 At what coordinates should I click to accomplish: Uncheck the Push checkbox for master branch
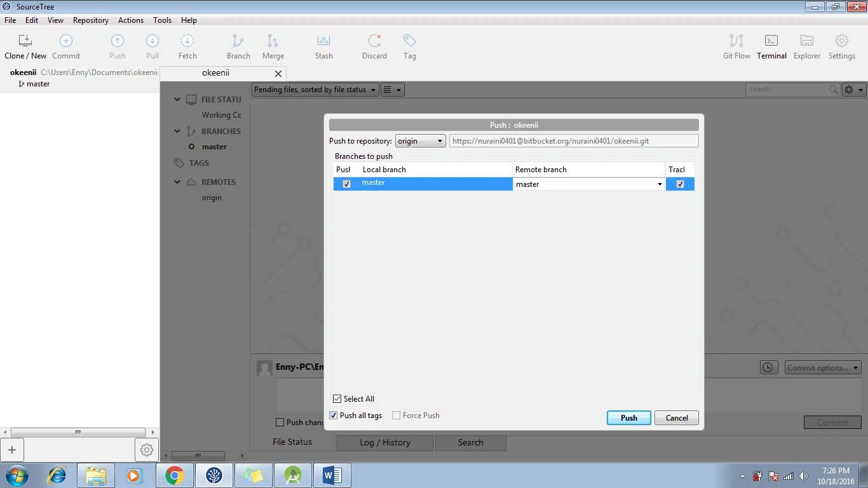(346, 184)
